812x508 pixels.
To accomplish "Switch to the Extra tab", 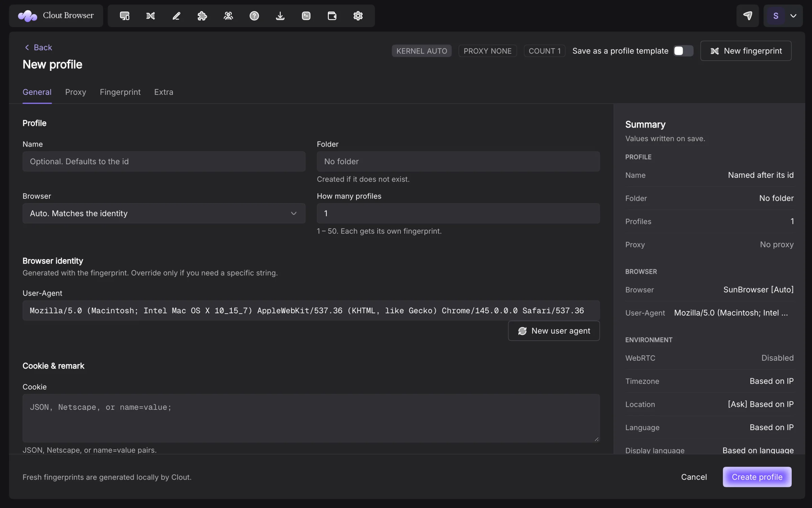I will click(164, 92).
